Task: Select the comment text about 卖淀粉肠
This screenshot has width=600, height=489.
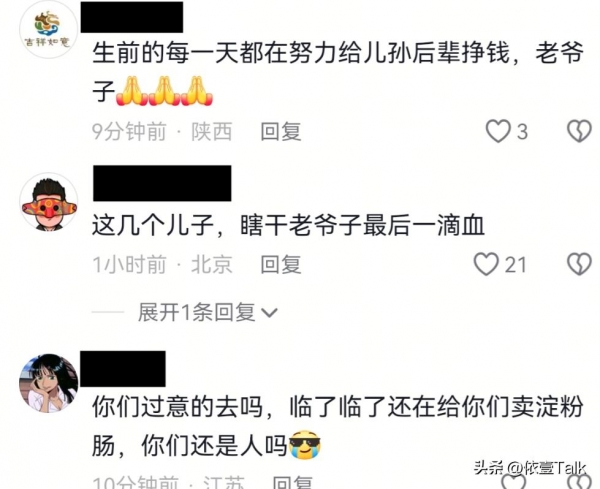Action: (338, 426)
